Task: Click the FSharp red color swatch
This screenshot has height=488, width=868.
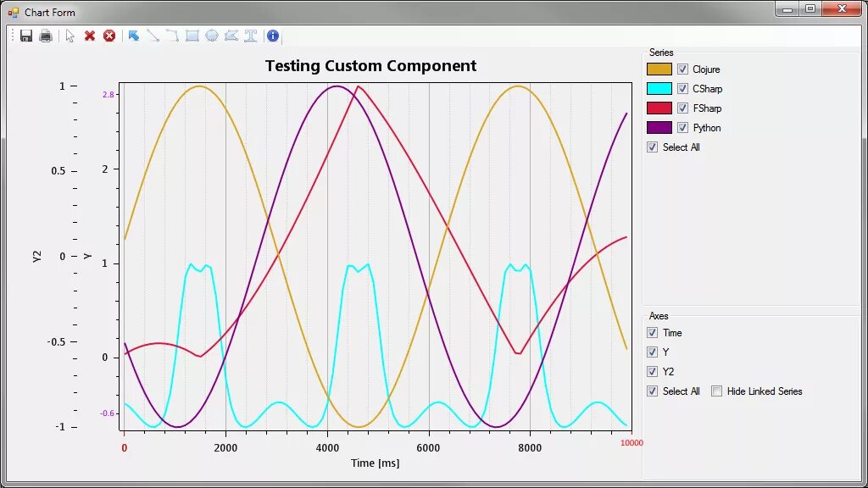Action: click(659, 108)
